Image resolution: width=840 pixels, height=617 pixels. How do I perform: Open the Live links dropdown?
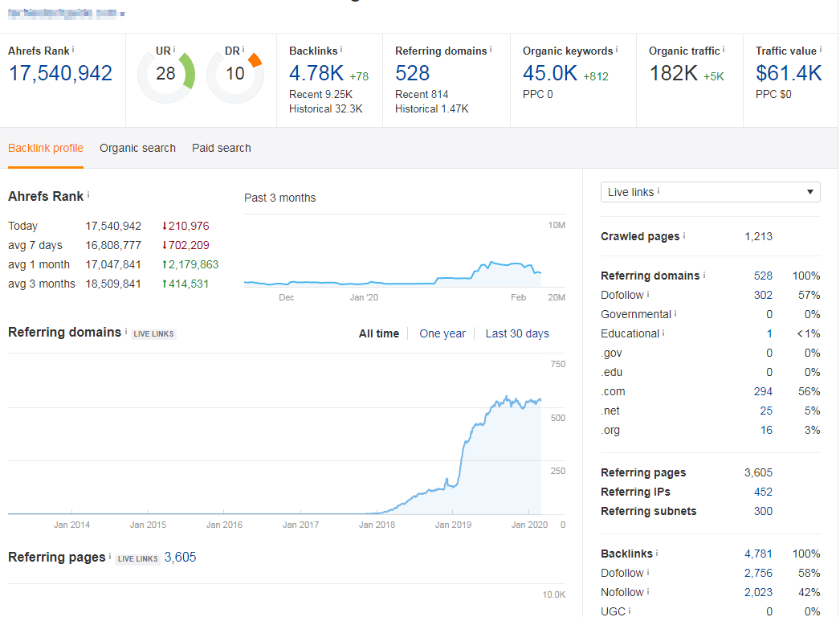(x=711, y=192)
